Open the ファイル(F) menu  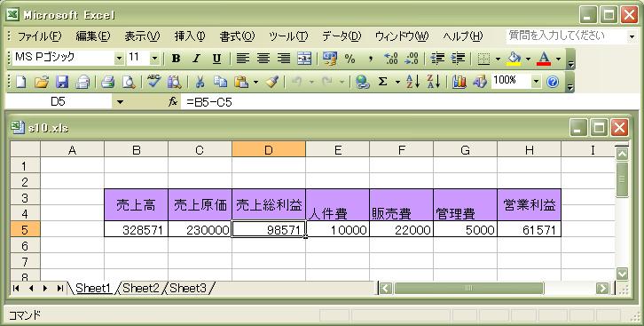(39, 36)
